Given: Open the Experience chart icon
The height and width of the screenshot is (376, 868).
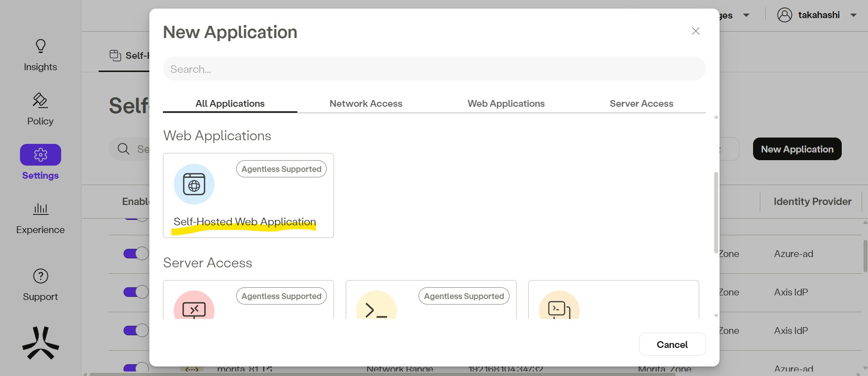Looking at the screenshot, I should point(40,209).
